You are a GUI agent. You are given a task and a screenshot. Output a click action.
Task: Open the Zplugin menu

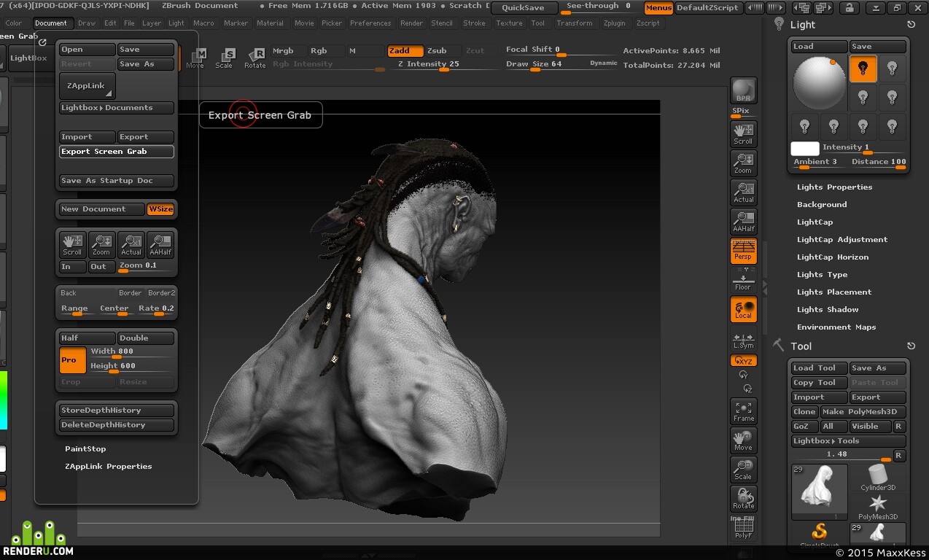pyautogui.click(x=615, y=23)
